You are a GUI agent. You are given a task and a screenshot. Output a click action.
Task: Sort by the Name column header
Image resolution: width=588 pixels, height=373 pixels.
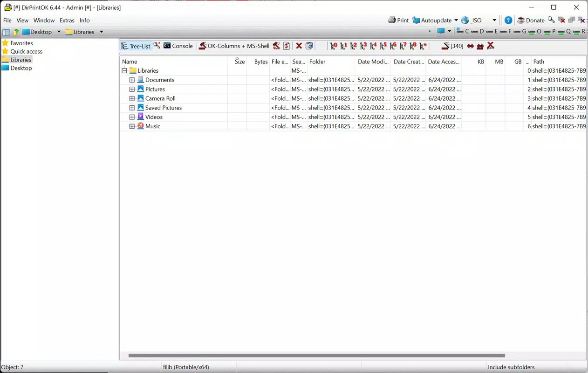tap(174, 62)
